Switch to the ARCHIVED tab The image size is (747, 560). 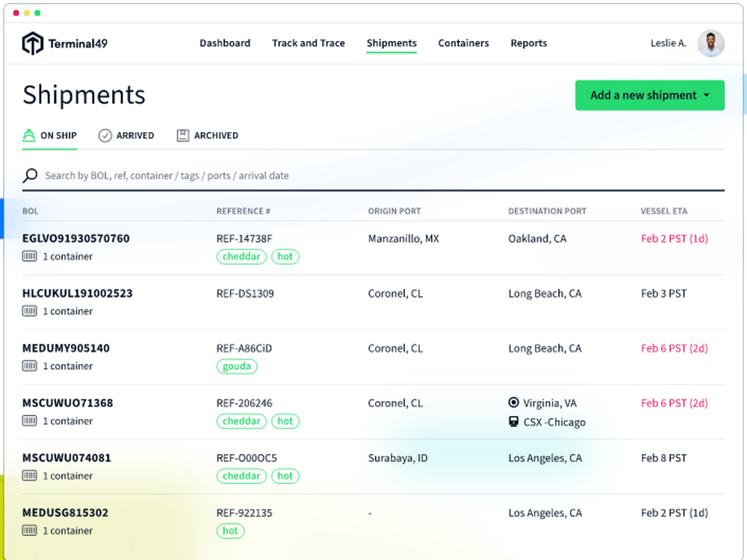click(x=208, y=136)
